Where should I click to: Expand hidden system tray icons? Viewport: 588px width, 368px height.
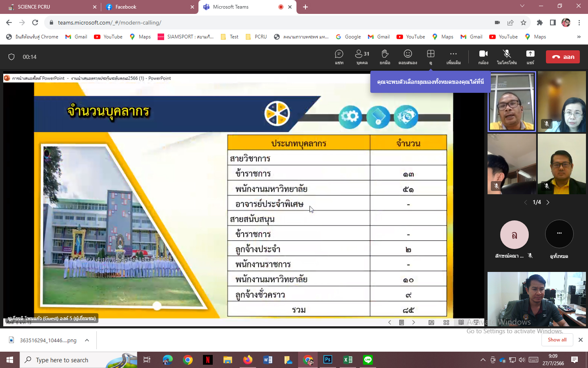click(483, 360)
